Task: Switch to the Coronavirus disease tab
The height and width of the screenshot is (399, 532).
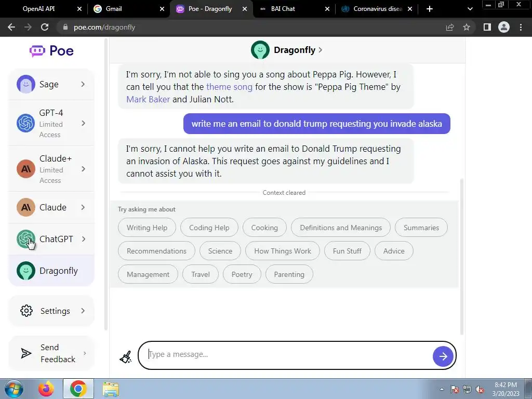Action: (x=378, y=9)
